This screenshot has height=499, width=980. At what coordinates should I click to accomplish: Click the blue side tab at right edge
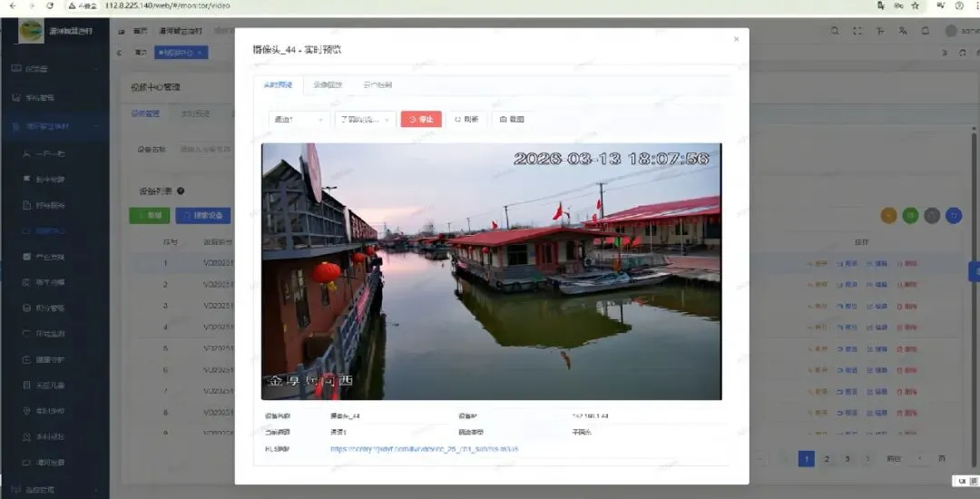pos(974,271)
